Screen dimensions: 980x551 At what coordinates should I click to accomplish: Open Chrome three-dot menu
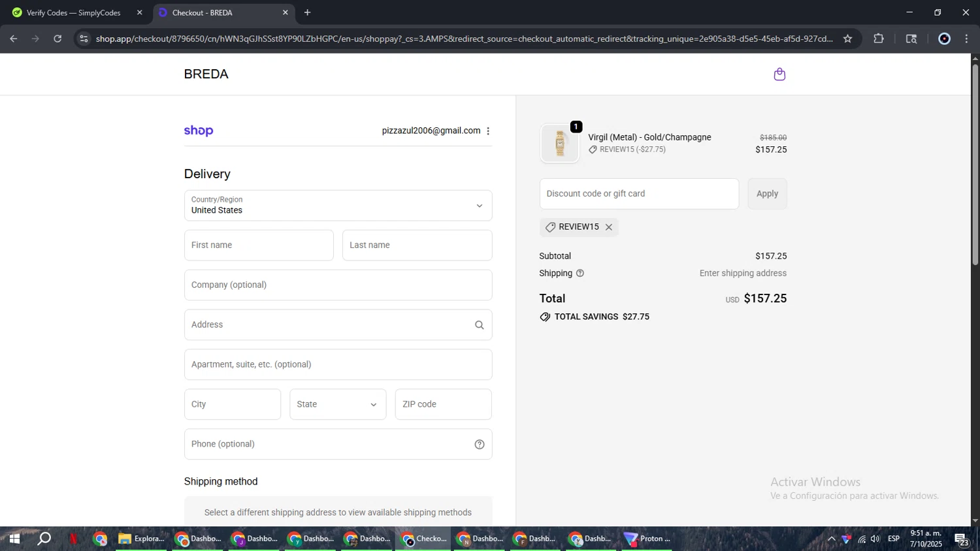[x=966, y=39]
